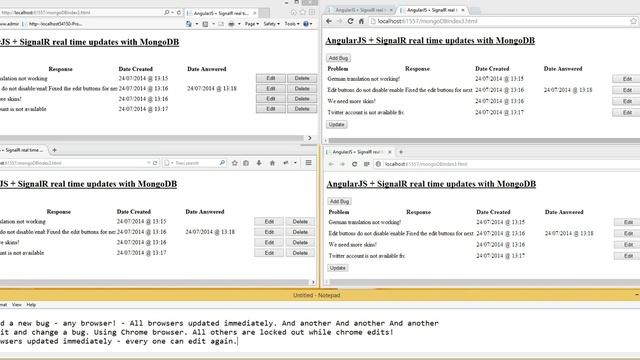Show Firefox bookmarks list icon
Image resolution: width=640 pixels, height=360 pixels.
coord(246,163)
